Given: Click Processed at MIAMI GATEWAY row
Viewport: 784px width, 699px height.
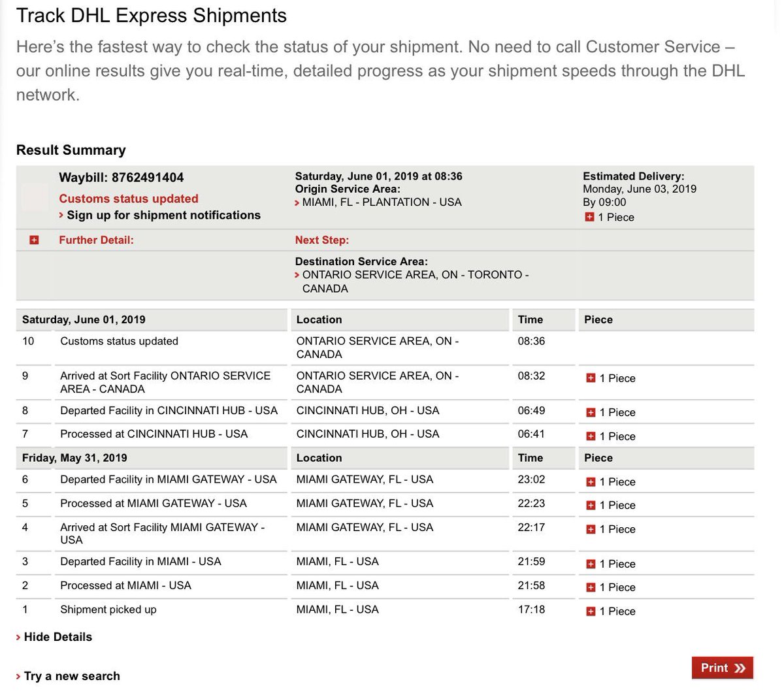Looking at the screenshot, I should point(154,504).
